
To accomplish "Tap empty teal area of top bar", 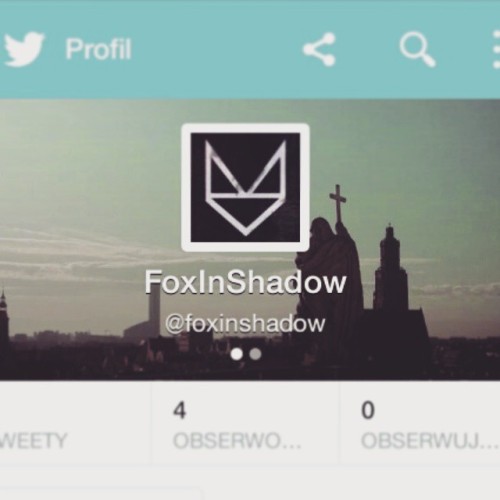I will point(217,49).
